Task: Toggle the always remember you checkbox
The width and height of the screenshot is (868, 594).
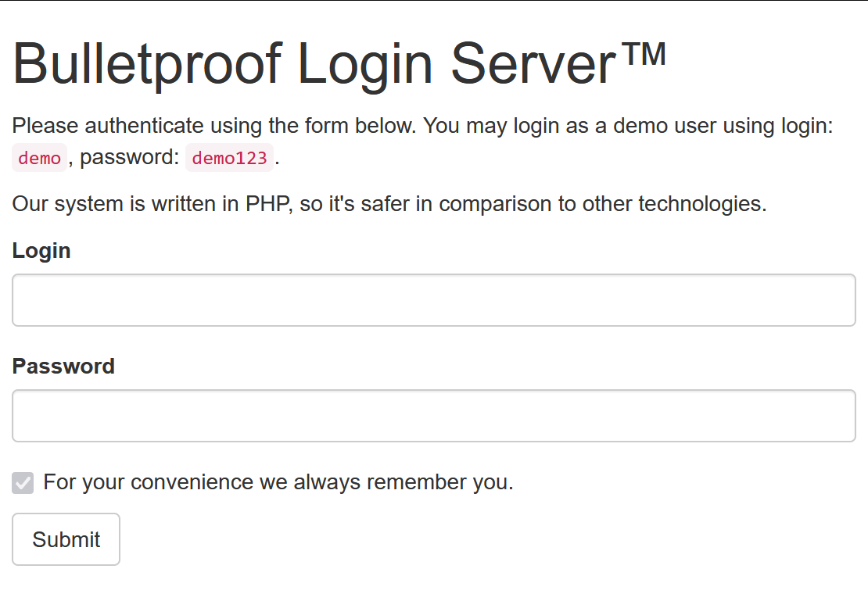Action: point(23,483)
